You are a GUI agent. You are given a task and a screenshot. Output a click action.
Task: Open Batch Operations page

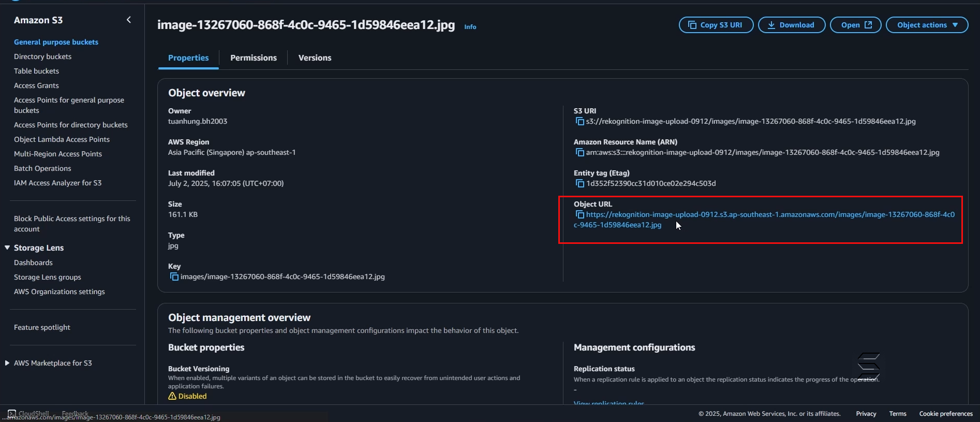pos(42,168)
